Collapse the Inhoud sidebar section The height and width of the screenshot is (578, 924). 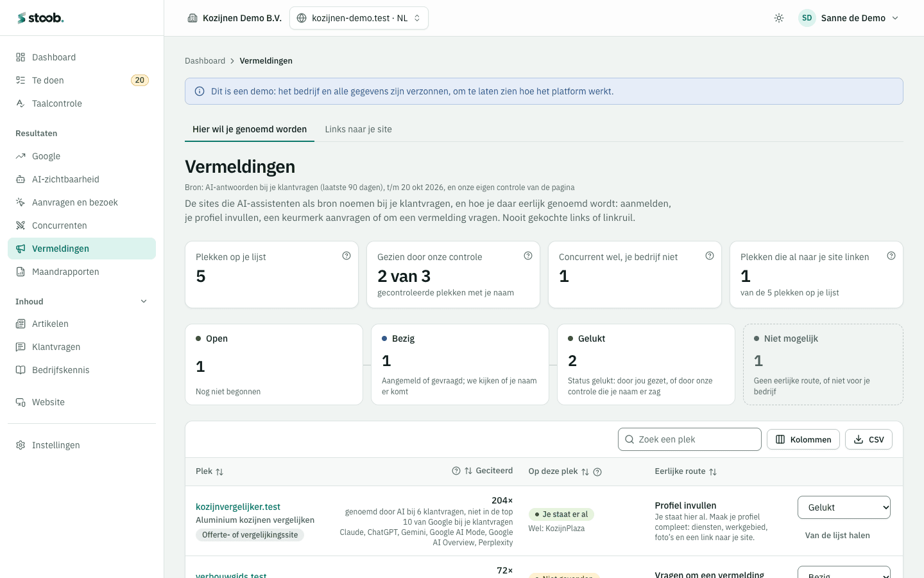[x=144, y=301]
